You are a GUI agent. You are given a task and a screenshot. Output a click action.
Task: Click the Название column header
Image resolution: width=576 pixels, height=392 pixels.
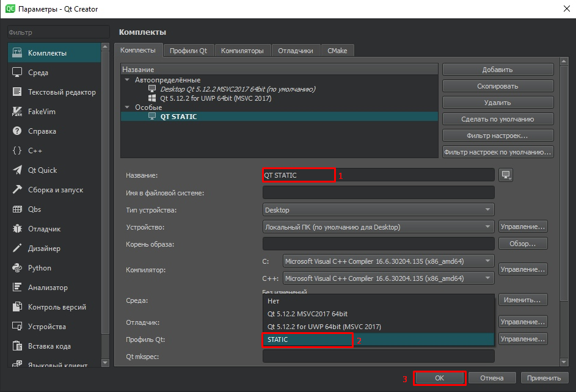click(x=279, y=70)
